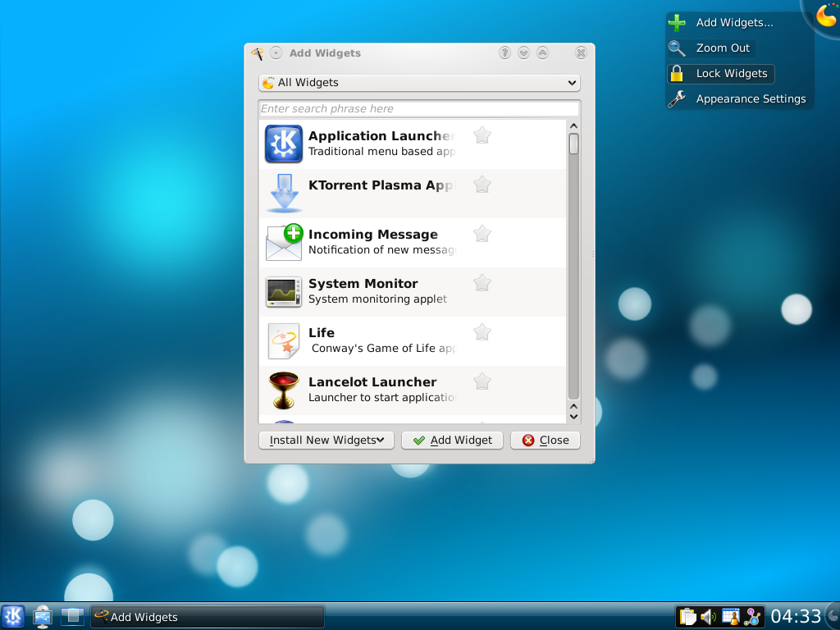
Task: Select the System Monitor widget icon
Action: point(284,291)
